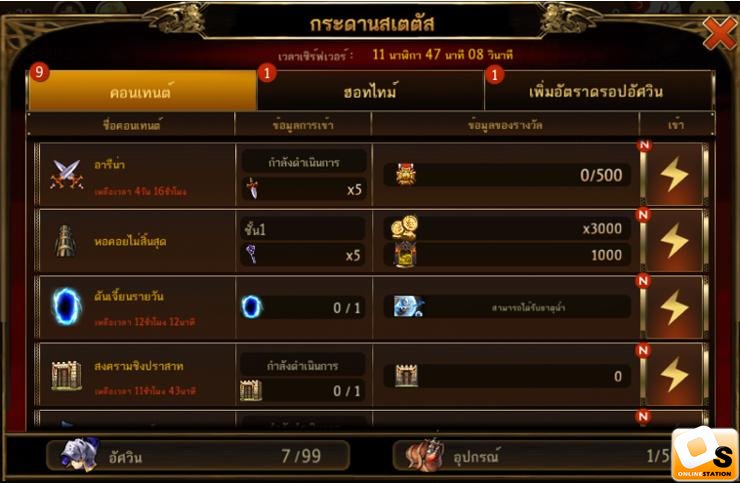Switch to the ฮอทไทม์ tab
The image size is (740, 483).
(370, 91)
